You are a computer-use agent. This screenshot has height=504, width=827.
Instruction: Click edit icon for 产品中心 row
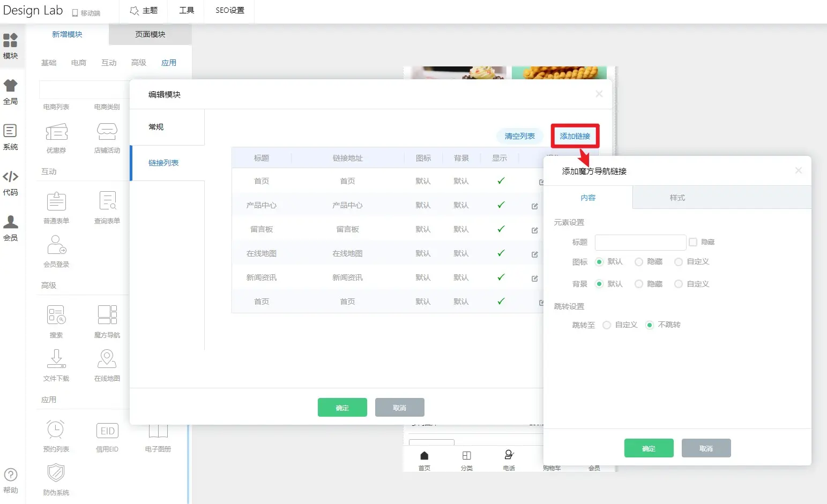(x=534, y=206)
